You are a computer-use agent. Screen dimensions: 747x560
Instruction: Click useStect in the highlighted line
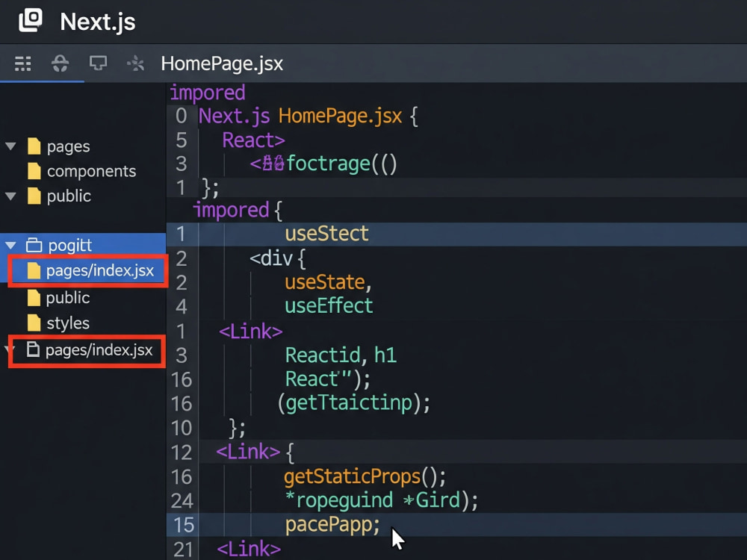327,234
